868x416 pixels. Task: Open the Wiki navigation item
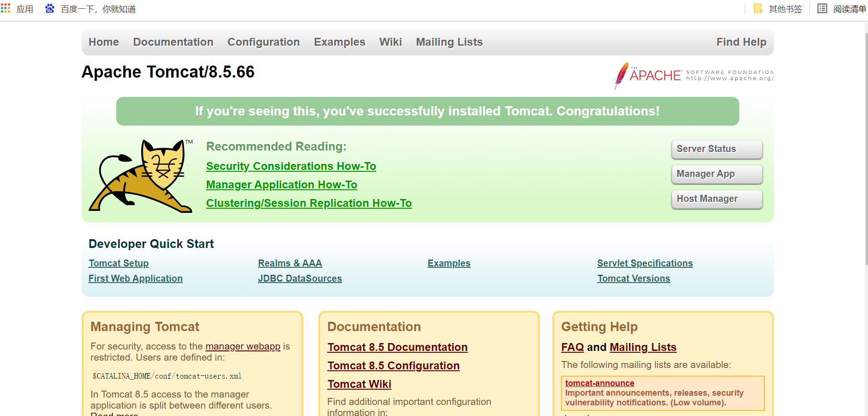pos(390,42)
